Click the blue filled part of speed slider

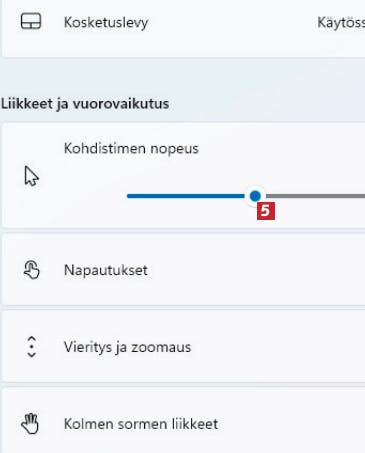point(186,196)
